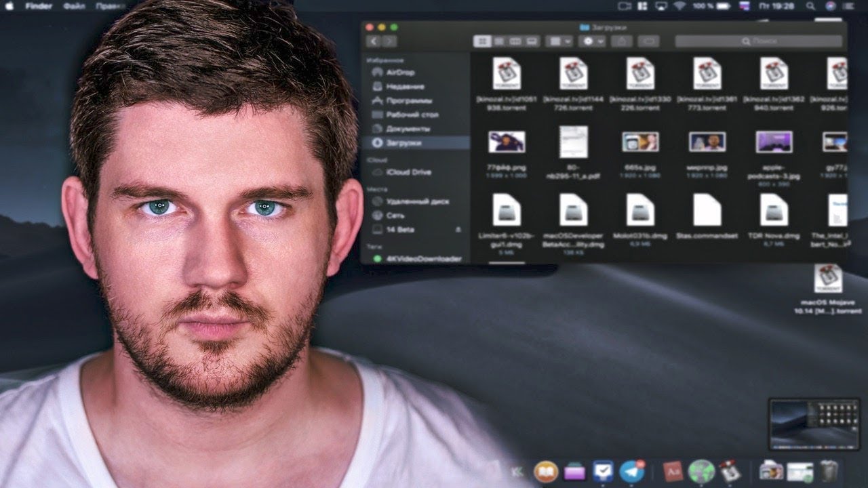
Task: Select the 80-nb295-11_a.pdf document
Action: point(573,142)
